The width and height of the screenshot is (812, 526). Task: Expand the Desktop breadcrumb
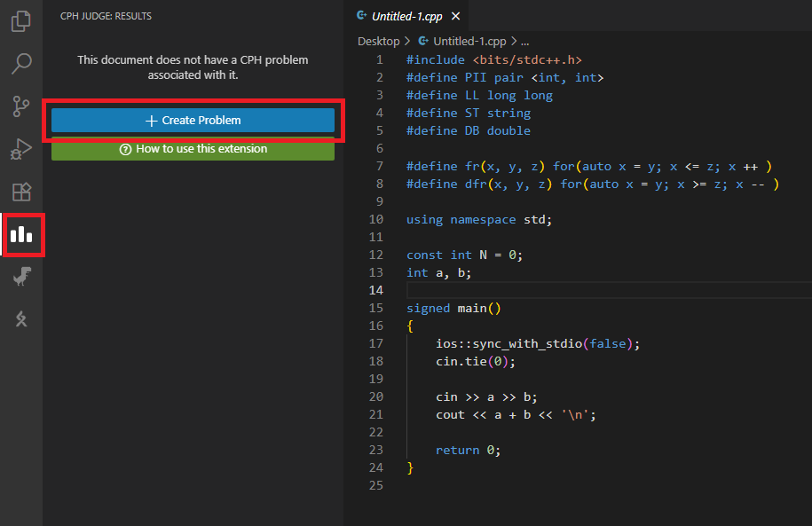click(378, 41)
